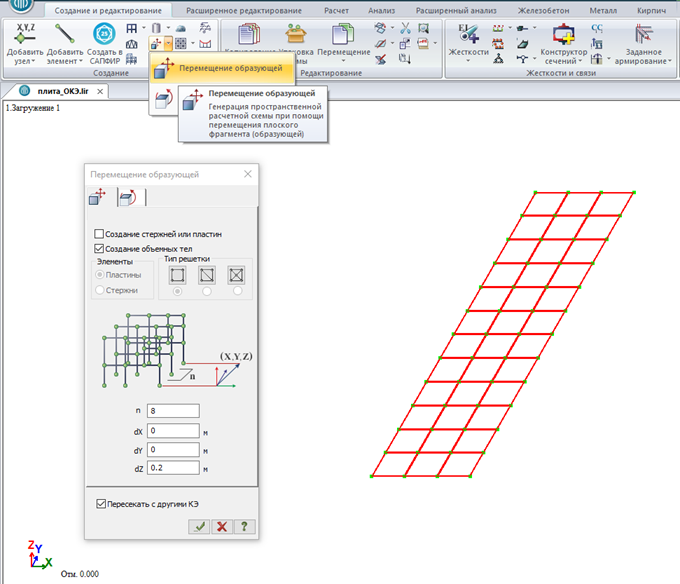Select the Стержни radio button
The image size is (680, 584).
99,290
